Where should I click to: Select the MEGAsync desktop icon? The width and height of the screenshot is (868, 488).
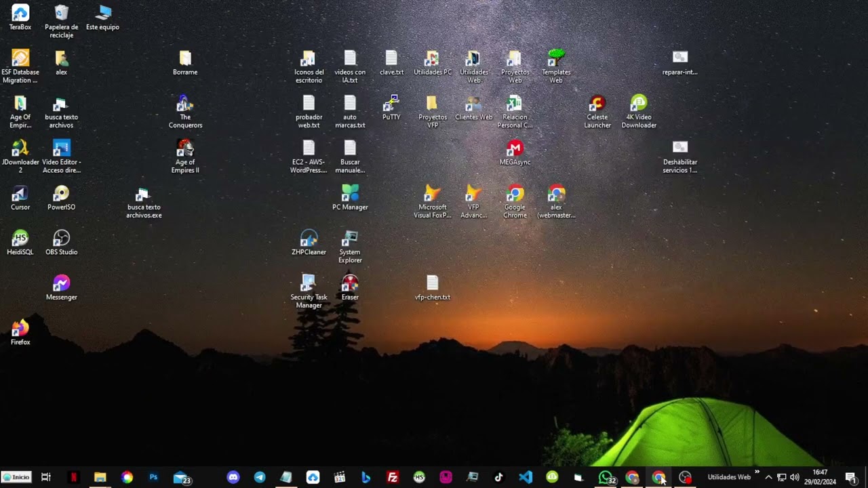pos(515,152)
